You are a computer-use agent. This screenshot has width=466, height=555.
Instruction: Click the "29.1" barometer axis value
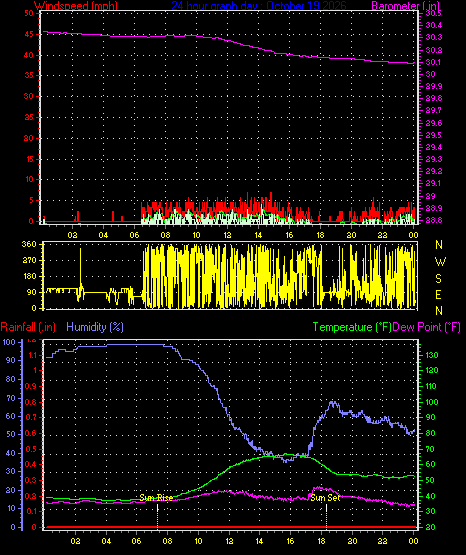434,183
